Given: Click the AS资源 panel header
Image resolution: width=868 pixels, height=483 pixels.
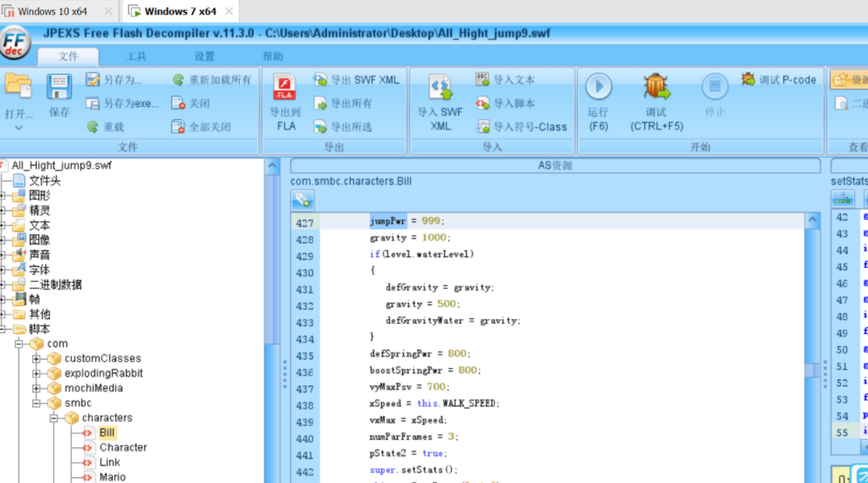Looking at the screenshot, I should click(555, 166).
